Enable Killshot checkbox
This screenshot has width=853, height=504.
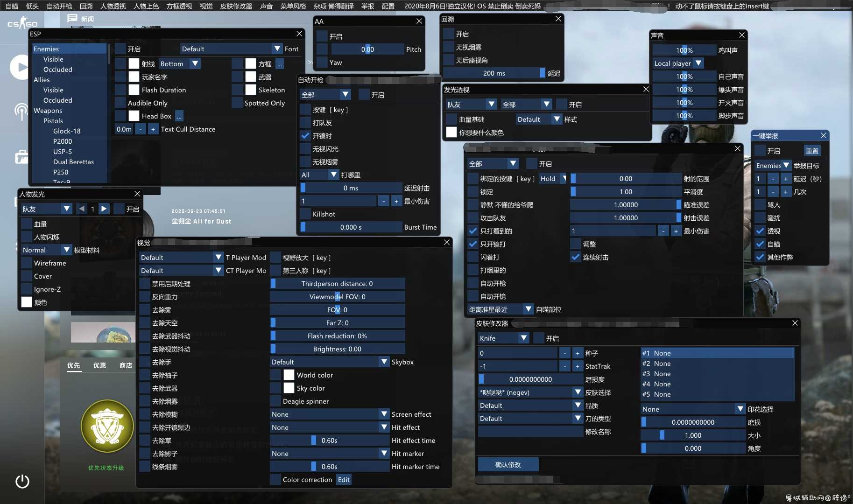point(305,214)
